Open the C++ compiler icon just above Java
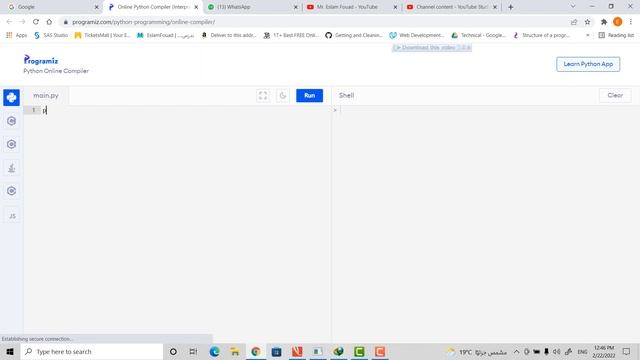Image resolution: width=640 pixels, height=360 pixels. [11, 144]
